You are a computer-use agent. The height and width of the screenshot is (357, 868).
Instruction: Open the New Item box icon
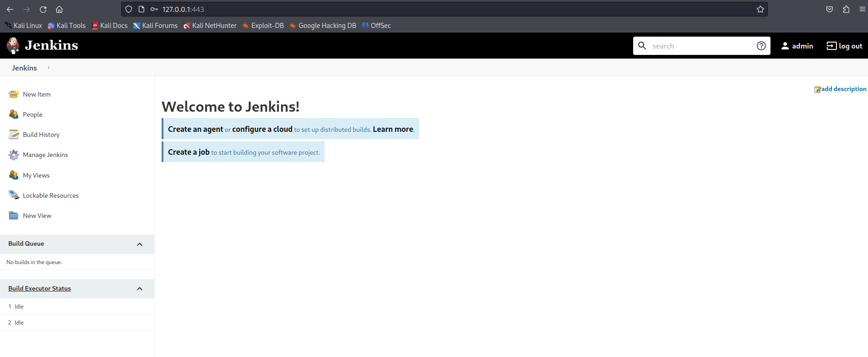click(14, 94)
